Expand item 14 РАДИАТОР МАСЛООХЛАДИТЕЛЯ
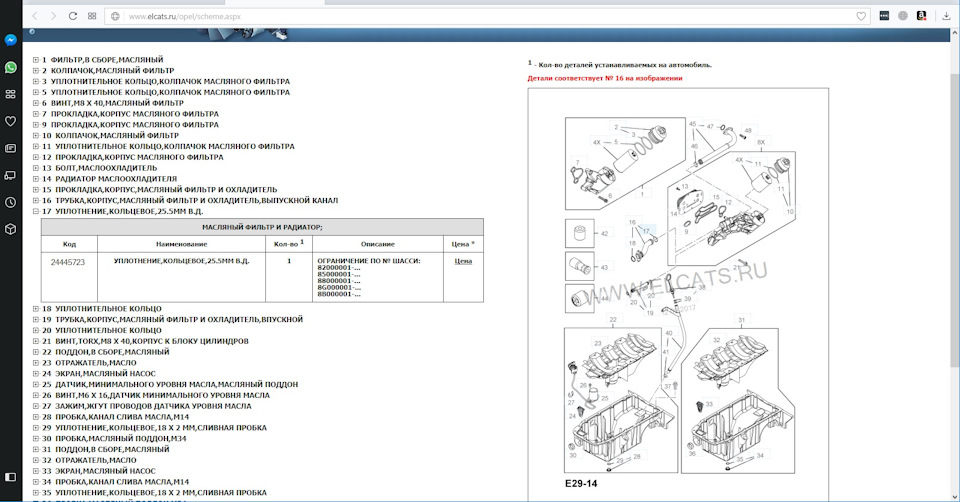The width and height of the screenshot is (960, 502). coord(36,179)
